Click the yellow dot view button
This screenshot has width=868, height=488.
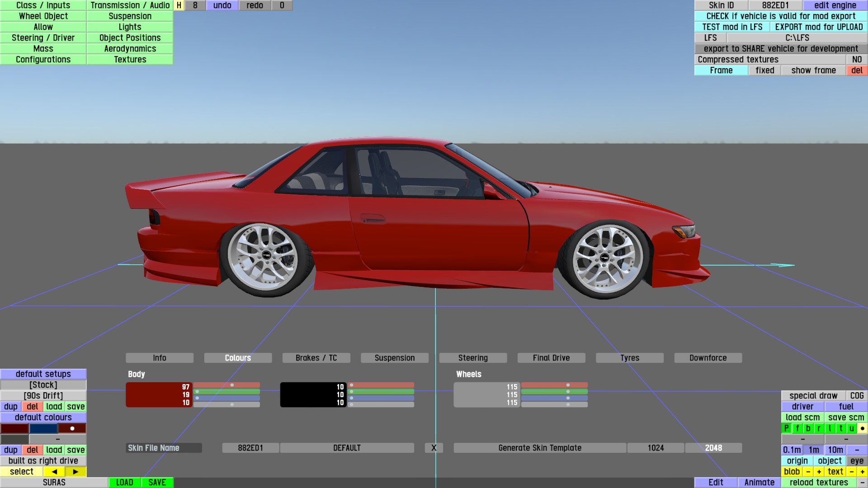tap(862, 428)
